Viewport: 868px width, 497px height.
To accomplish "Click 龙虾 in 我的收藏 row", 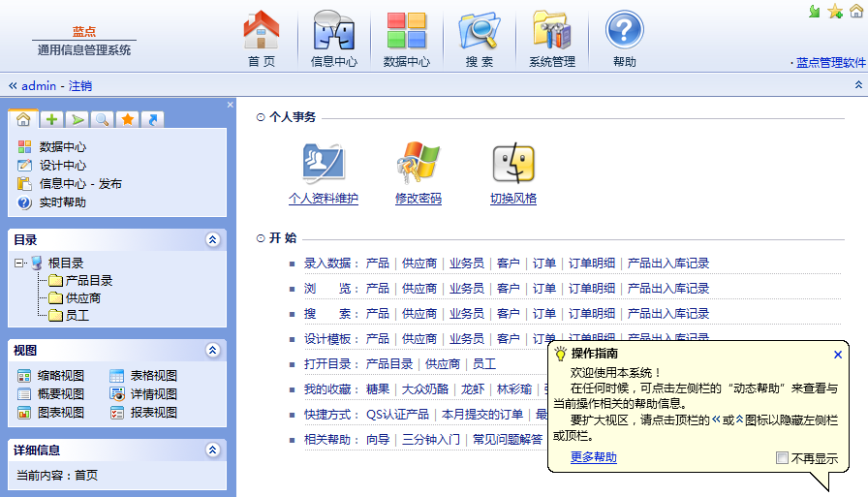I will coord(473,389).
